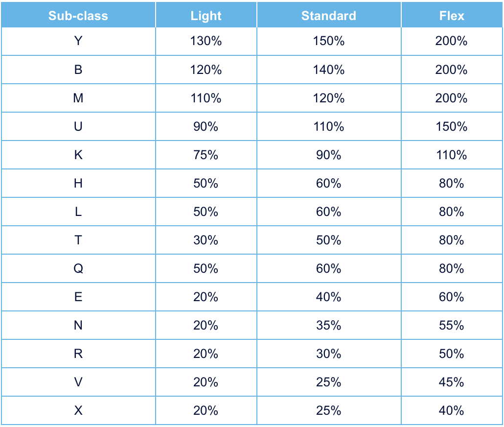504x427 pixels.
Task: Select the Y sub-class row label
Action: pyautogui.click(x=78, y=41)
